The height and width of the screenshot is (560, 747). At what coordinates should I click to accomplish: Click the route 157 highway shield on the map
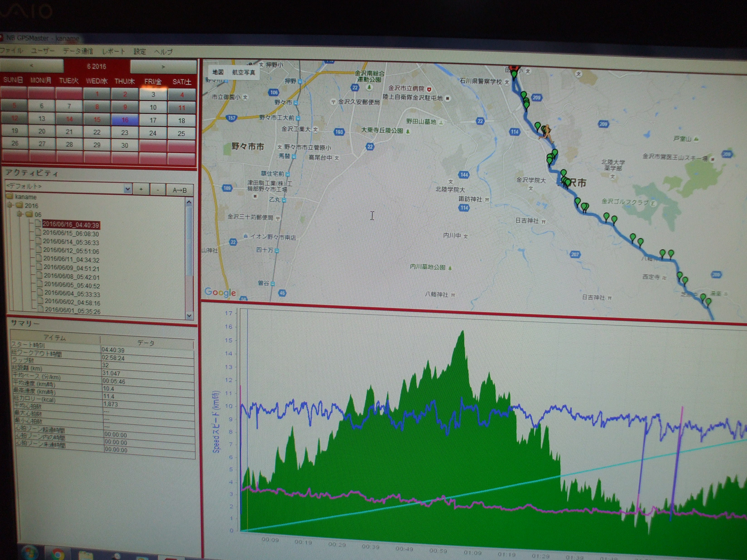(231, 118)
